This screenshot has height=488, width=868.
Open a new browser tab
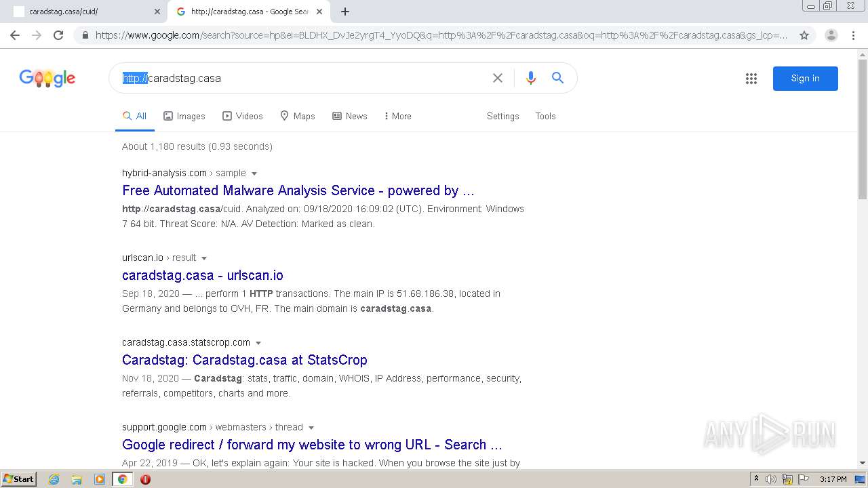[x=345, y=12]
